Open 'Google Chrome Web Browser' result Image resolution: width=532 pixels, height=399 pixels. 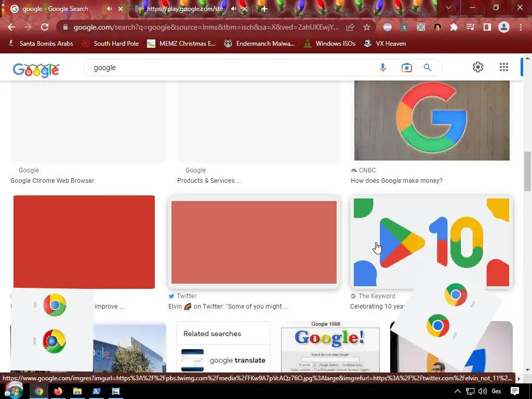(x=52, y=181)
